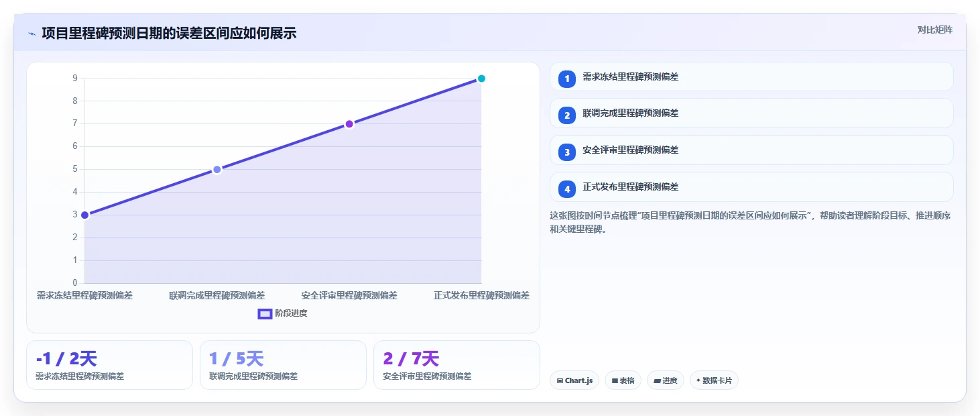980x416 pixels.
Task: Click the chart point at value 3
Action: (85, 215)
